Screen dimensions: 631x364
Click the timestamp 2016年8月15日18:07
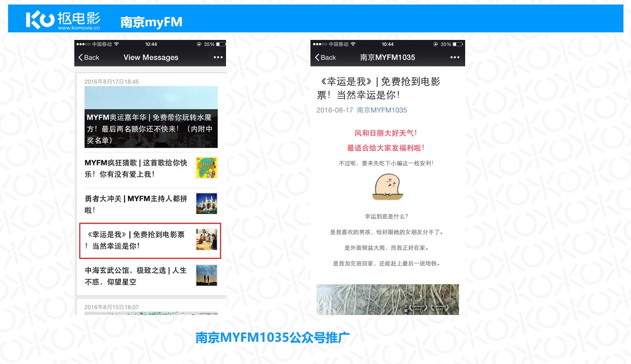[111, 307]
